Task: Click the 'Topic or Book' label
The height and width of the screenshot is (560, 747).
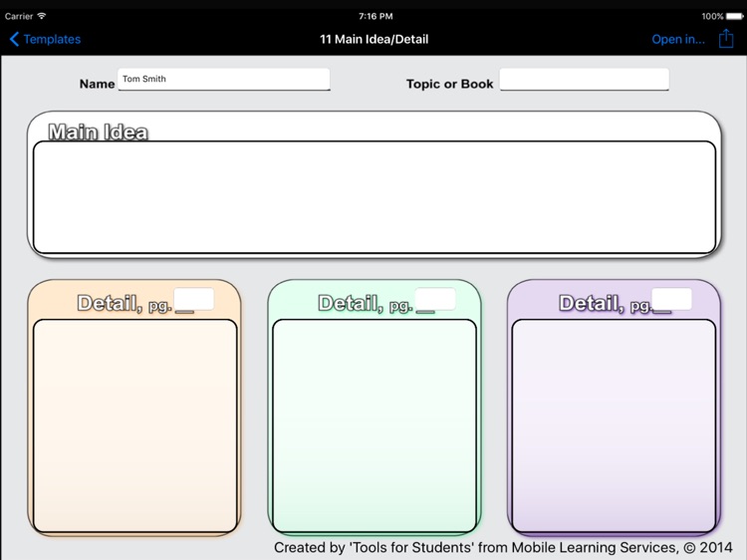Action: tap(450, 84)
